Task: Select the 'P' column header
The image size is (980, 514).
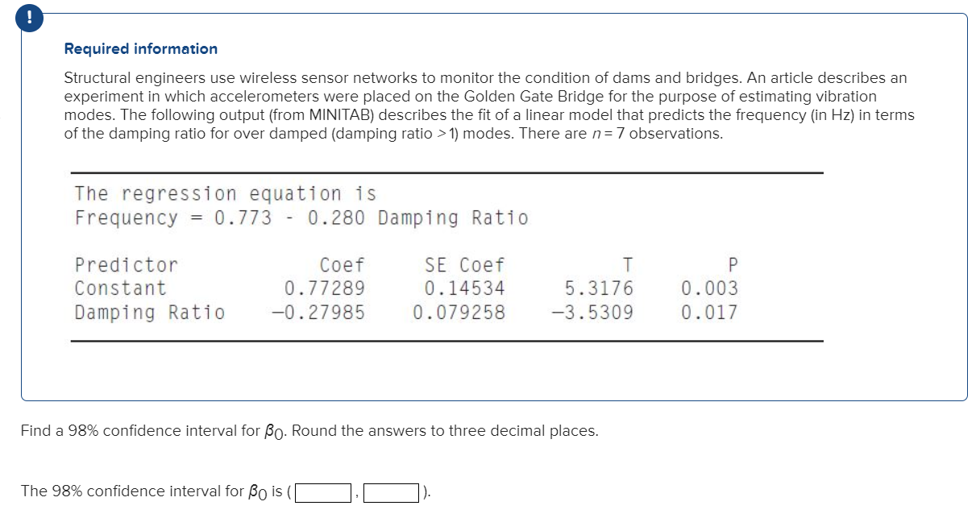Action: (731, 264)
